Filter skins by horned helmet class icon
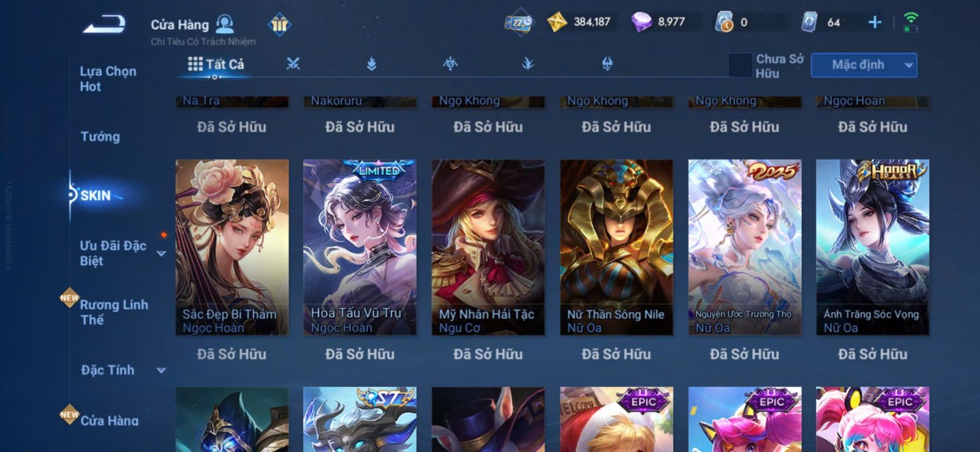 [x=607, y=63]
